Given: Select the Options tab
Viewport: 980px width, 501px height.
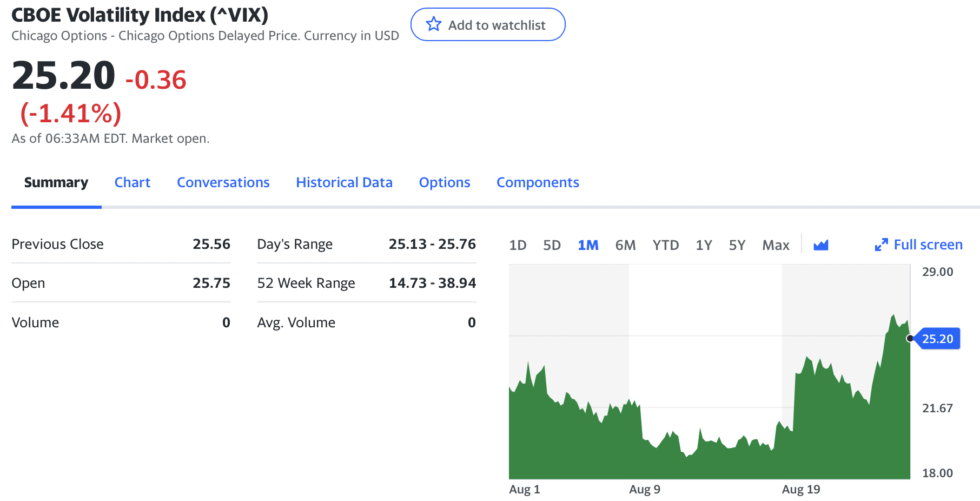Looking at the screenshot, I should click(x=445, y=182).
